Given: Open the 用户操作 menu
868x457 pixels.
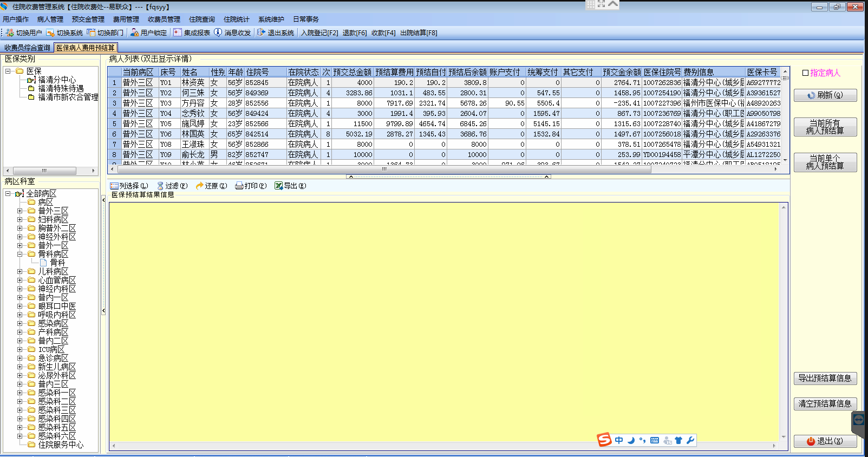Looking at the screenshot, I should pyautogui.click(x=16, y=19).
